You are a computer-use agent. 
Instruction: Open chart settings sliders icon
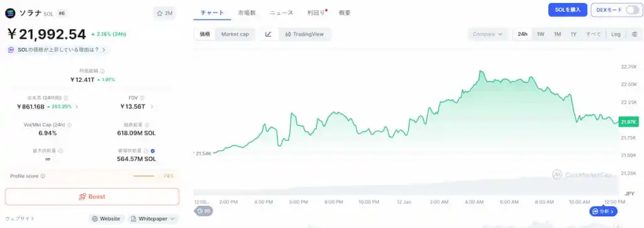coord(635,34)
